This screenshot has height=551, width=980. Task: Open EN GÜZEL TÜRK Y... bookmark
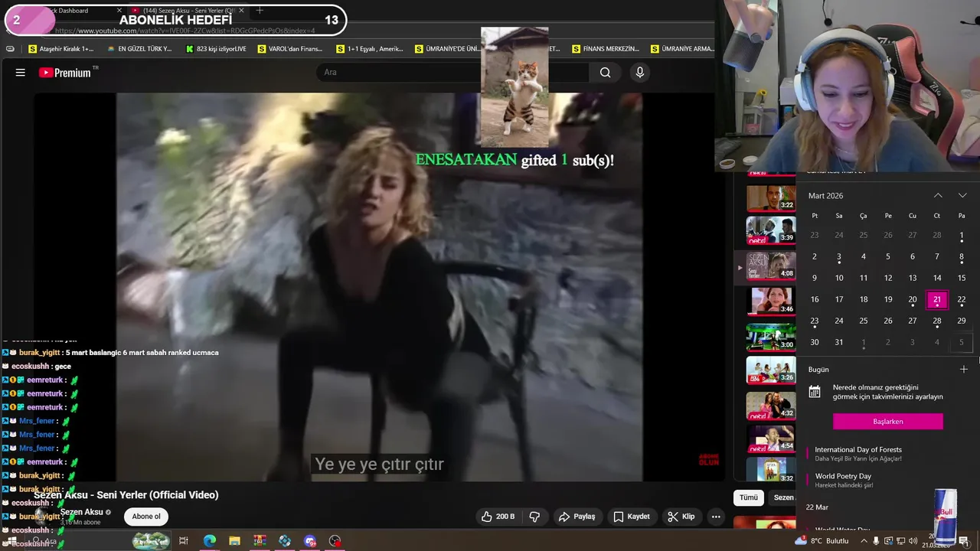[139, 49]
